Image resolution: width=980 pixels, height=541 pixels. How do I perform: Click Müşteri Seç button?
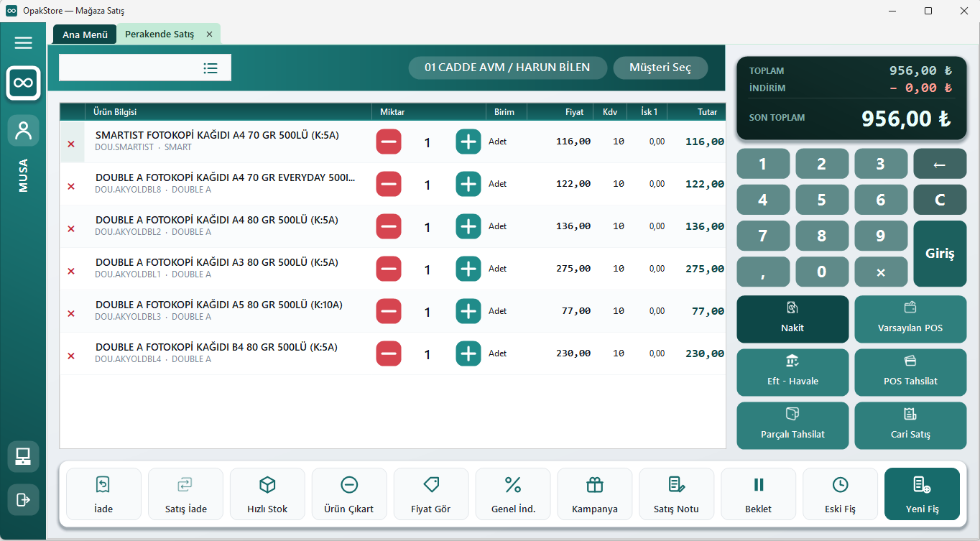660,68
